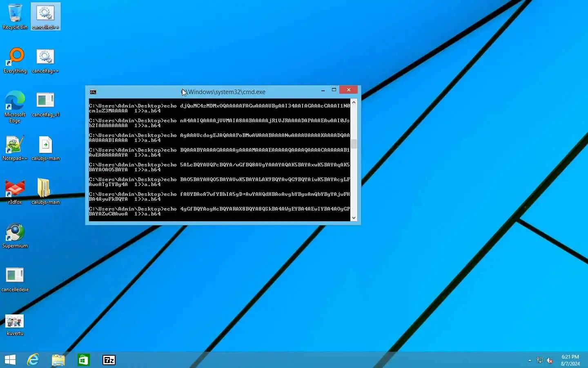Click the echo line starting BAO5BAYAHQO5
Screen dimensions: 588x368
pos(219,182)
